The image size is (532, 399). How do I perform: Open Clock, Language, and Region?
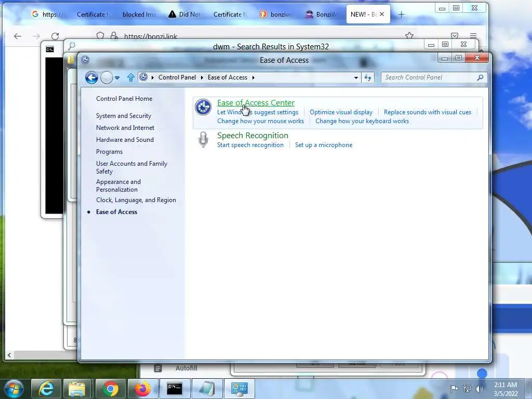pos(136,200)
